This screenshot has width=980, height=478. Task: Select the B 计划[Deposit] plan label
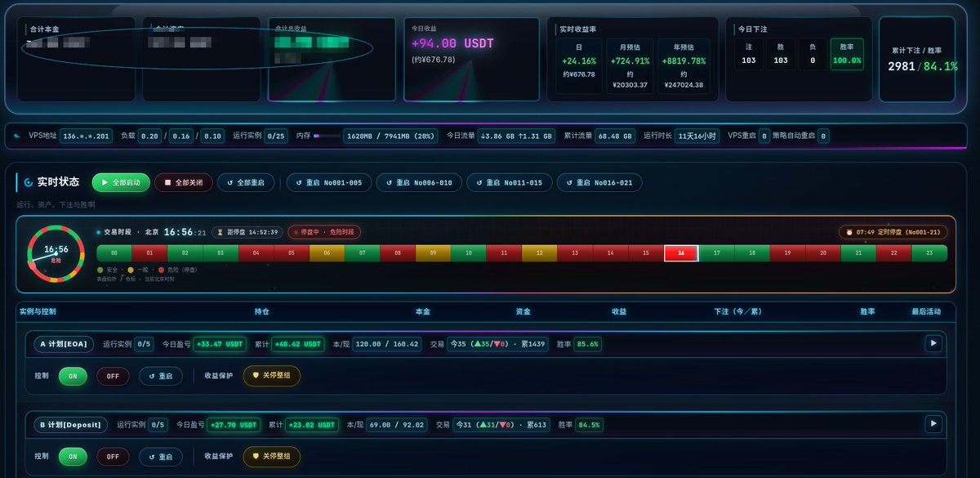(x=70, y=425)
